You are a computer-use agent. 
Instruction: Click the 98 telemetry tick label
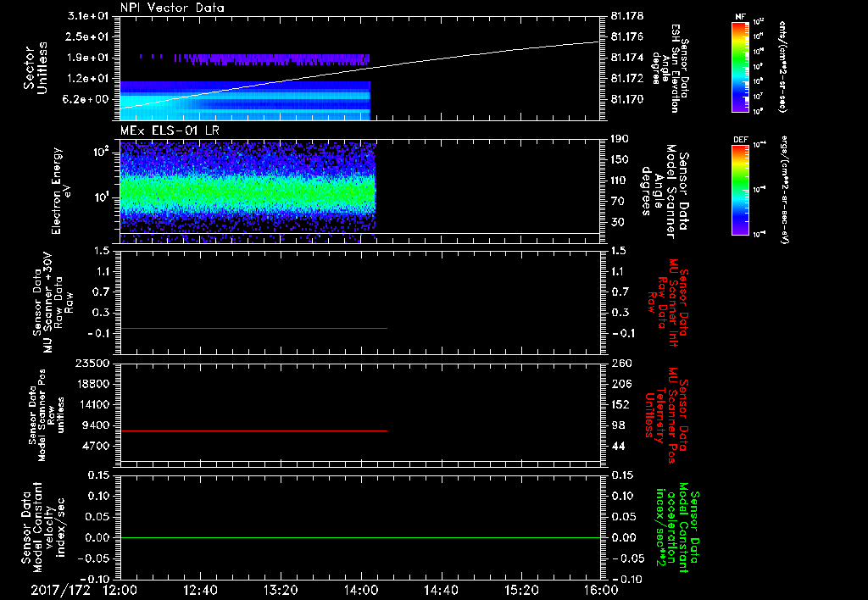tap(618, 425)
